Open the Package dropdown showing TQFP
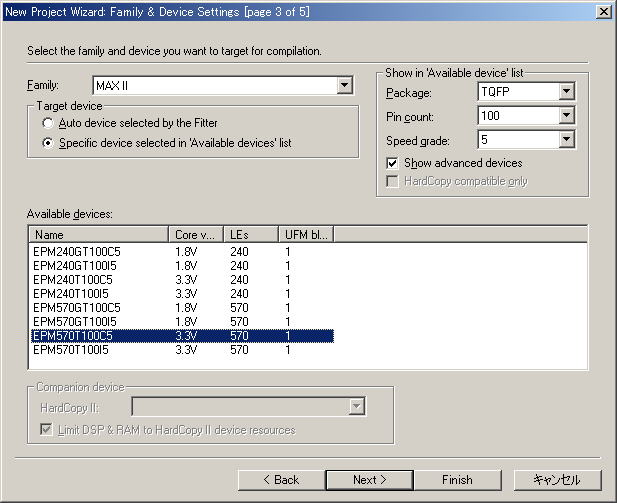617x503 pixels. click(566, 91)
